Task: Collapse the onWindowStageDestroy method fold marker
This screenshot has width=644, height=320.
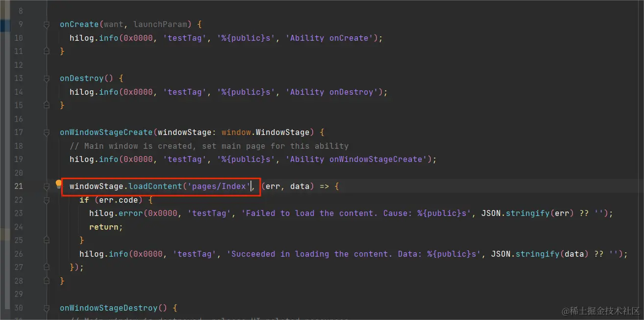Action: click(x=47, y=308)
